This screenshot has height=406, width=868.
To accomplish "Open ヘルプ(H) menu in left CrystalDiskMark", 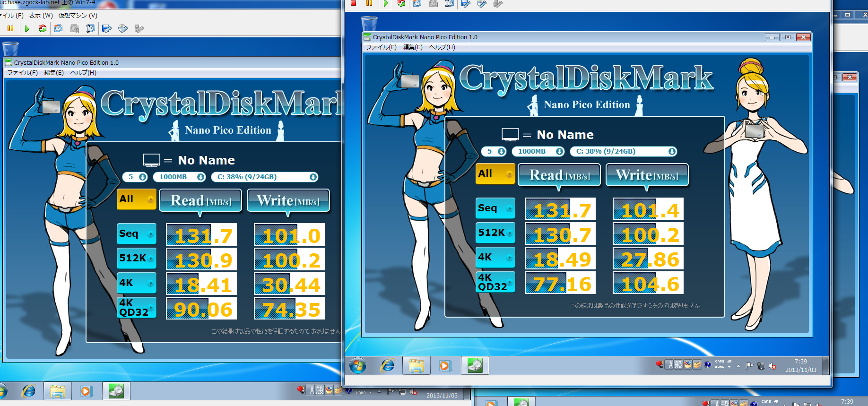I will (83, 73).
